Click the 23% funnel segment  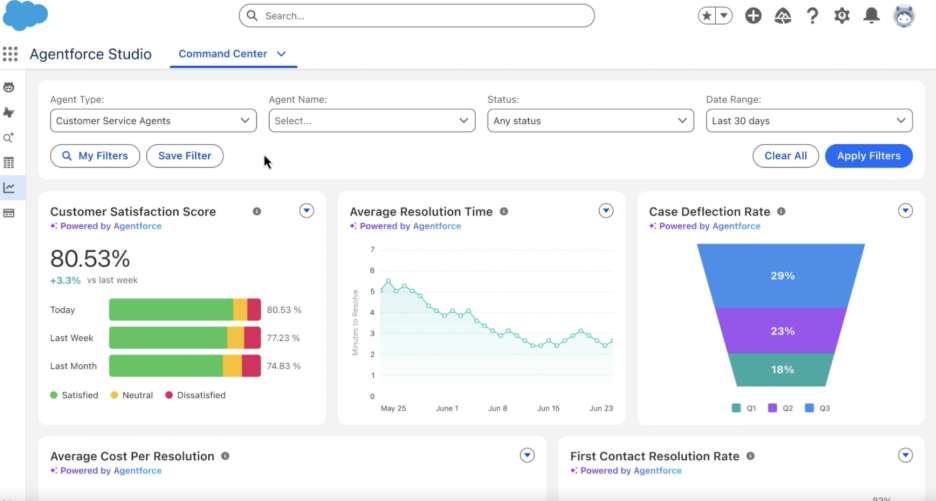pyautogui.click(x=781, y=331)
